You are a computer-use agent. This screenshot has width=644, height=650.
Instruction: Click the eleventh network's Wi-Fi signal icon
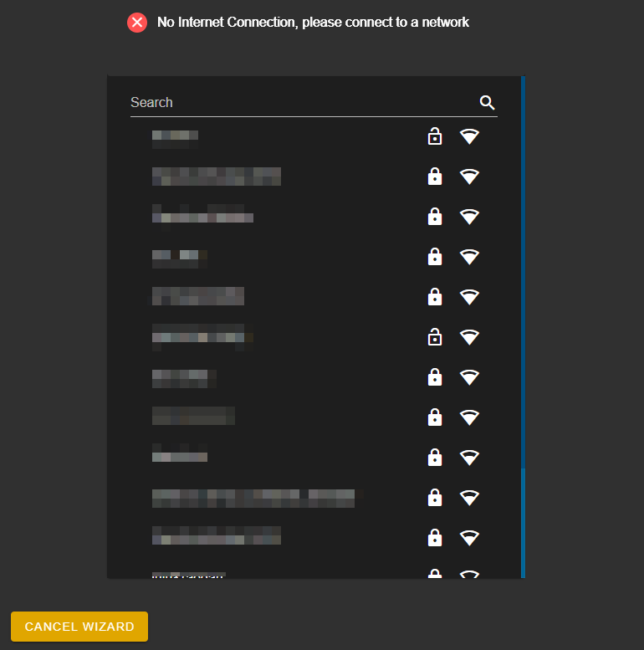(x=469, y=538)
